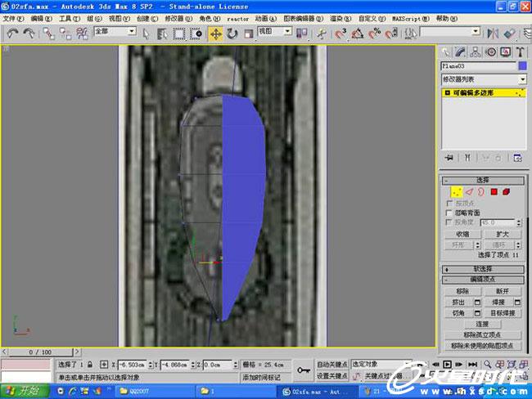532x399 pixels.
Task: Toggle the Spinner Snap icon
Action: [391, 34]
